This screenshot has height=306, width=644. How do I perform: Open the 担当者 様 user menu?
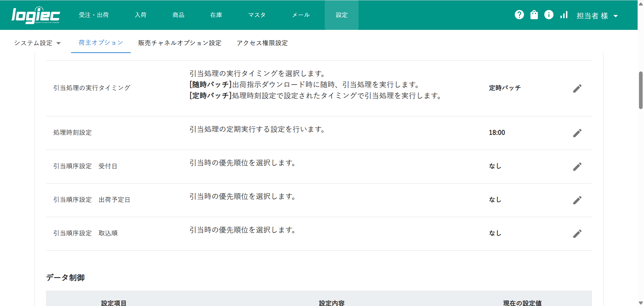(x=597, y=16)
